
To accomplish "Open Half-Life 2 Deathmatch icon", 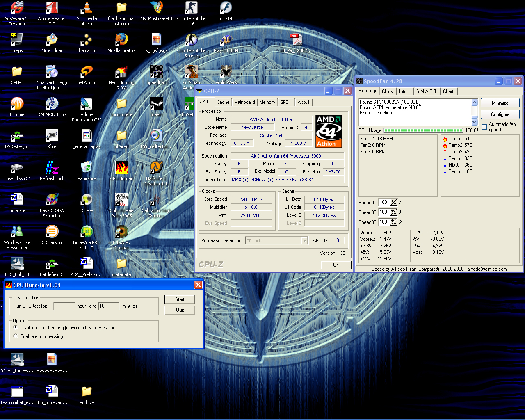I will [156, 174].
